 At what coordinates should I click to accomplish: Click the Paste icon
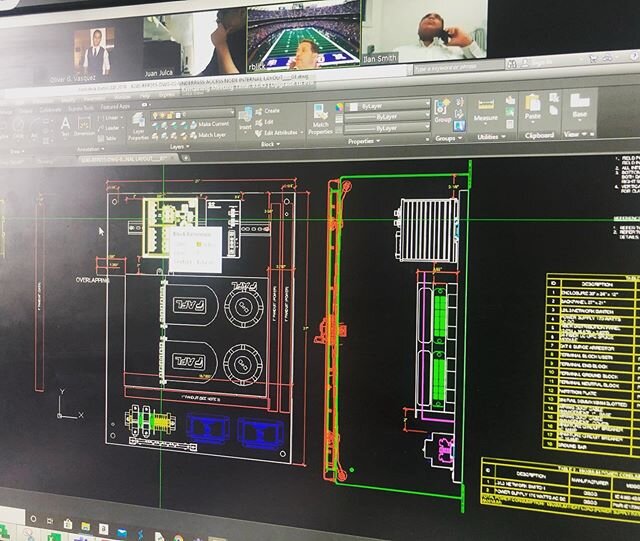[532, 107]
